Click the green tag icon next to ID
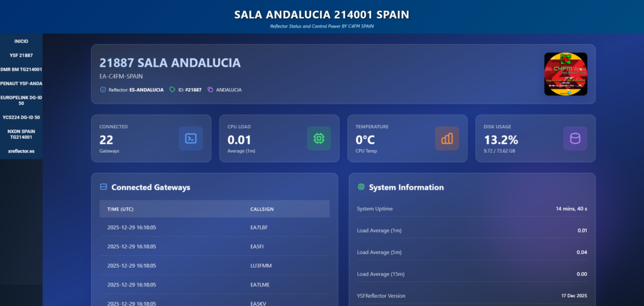Image resolution: width=644 pixels, height=306 pixels. coord(172,90)
